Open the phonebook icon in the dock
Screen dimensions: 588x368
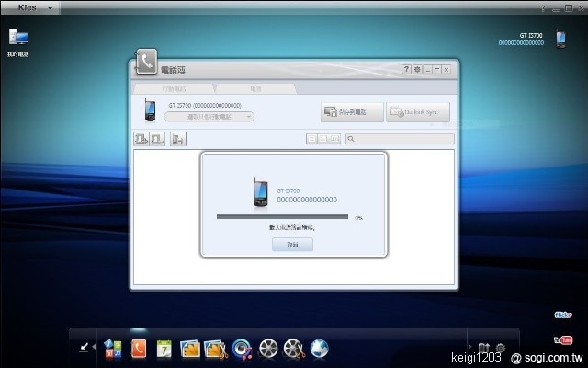click(x=139, y=349)
